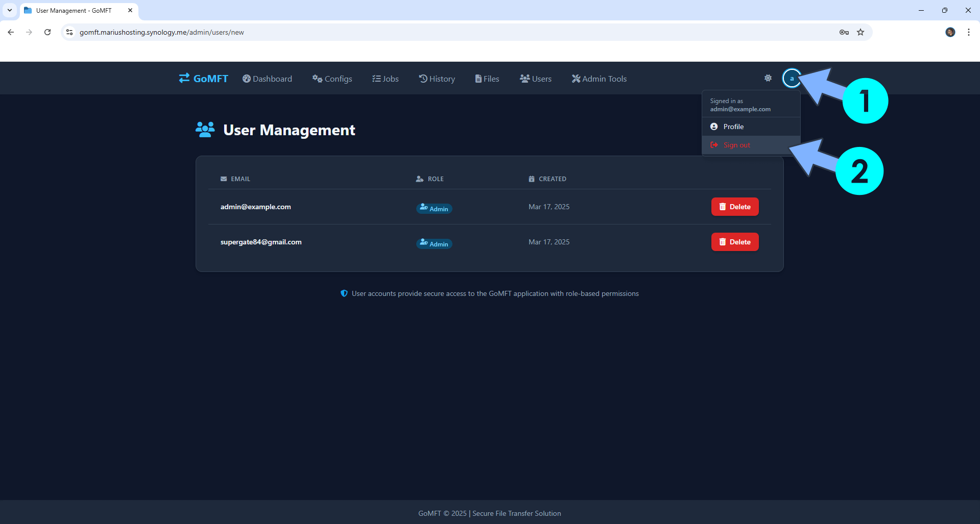Delete the supergate84@gmail.com user
The image size is (980, 524).
coord(735,242)
